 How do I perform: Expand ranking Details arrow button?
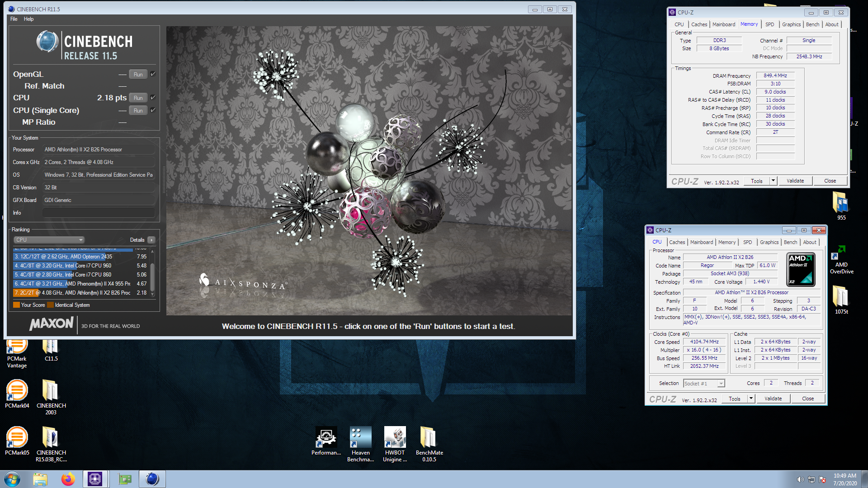(151, 240)
